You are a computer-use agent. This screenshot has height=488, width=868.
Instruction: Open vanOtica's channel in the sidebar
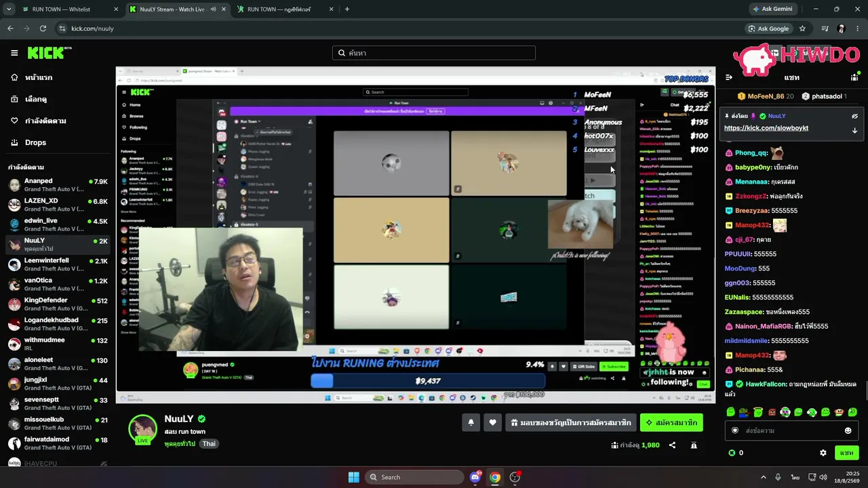[58, 284]
